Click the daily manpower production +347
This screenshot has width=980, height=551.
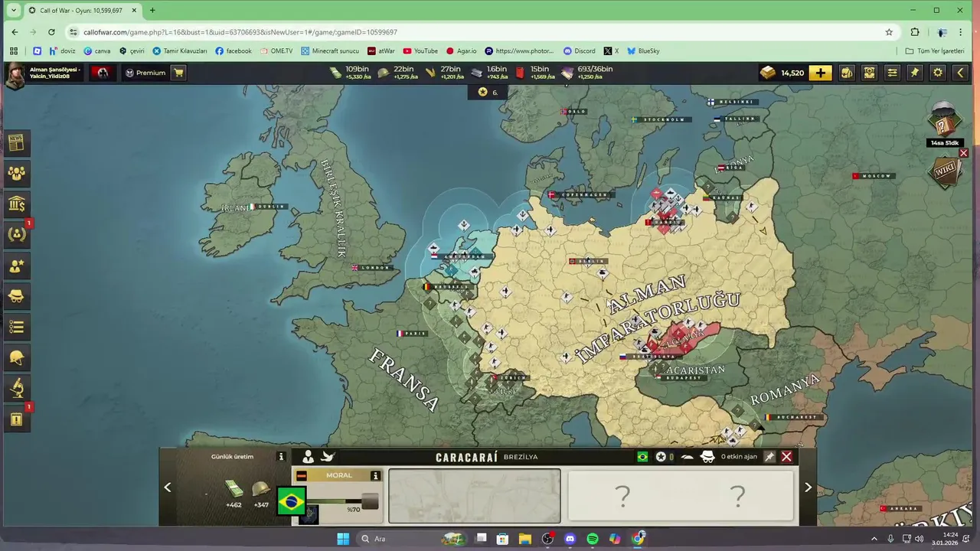tap(261, 494)
